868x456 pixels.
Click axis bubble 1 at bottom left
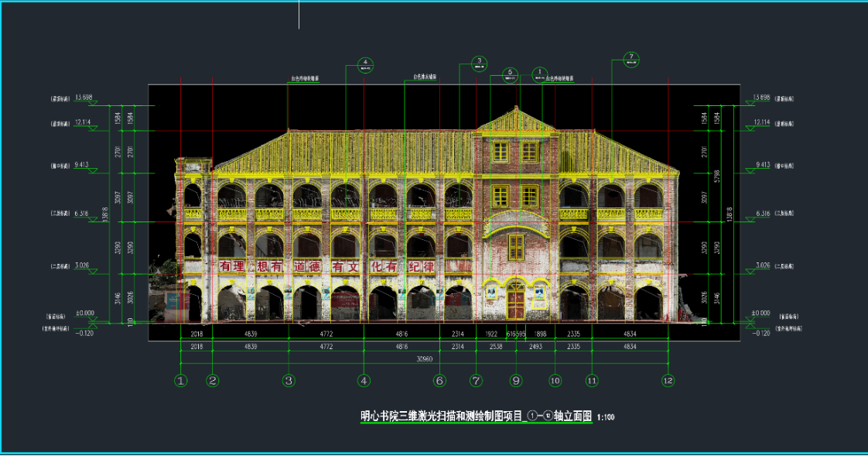[180, 380]
